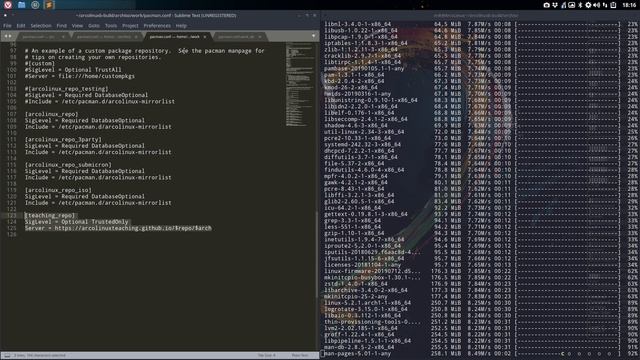Click the "#Server = file:///home/custompkgs" line
640x360 pixels.
(x=80, y=76)
